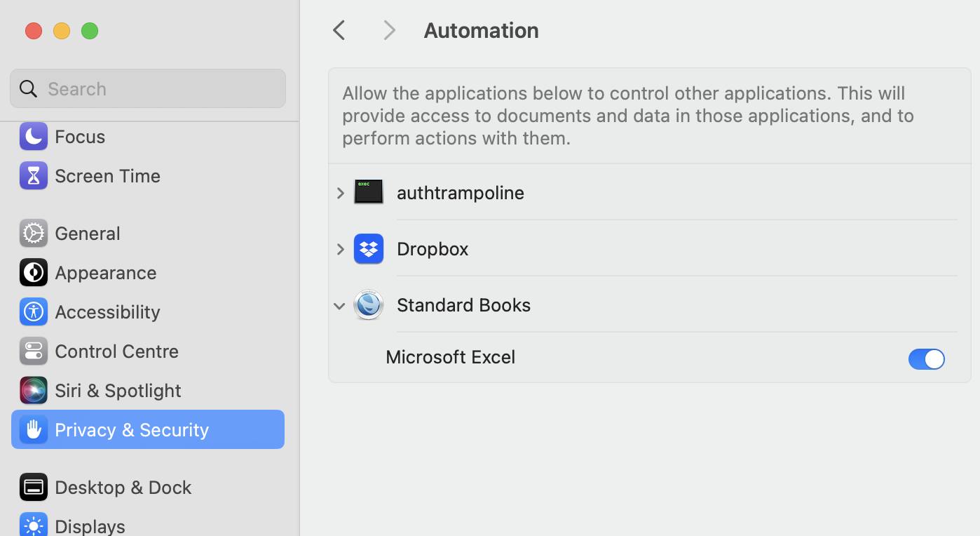Click the authtrampoline label
The image size is (980, 536).
461,192
